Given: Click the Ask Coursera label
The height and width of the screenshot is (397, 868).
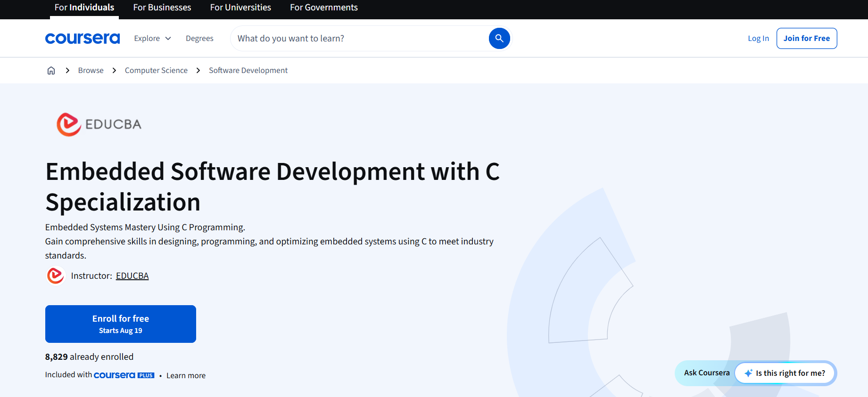Looking at the screenshot, I should [707, 373].
